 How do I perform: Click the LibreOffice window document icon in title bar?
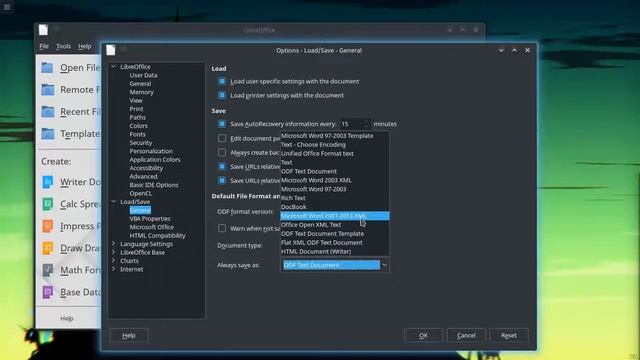43,30
